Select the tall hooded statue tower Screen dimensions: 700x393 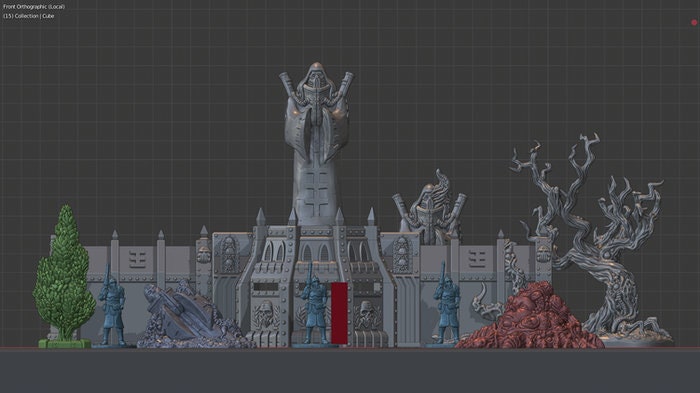[x=317, y=145]
